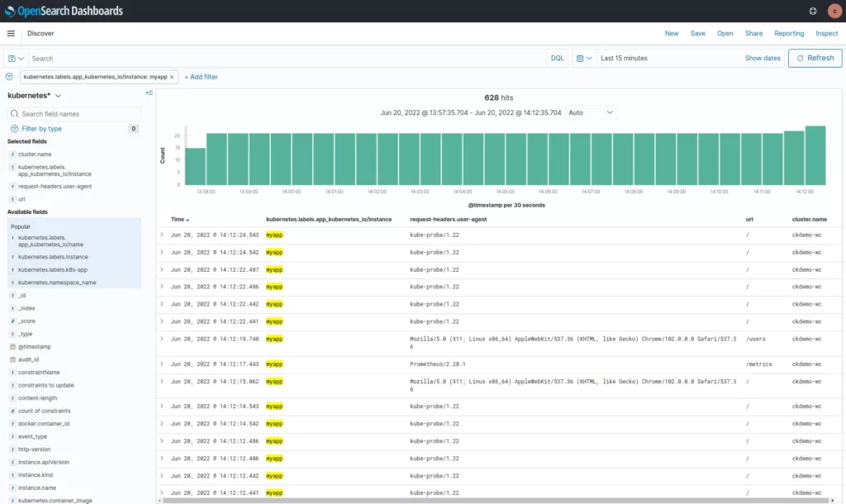Click the Add filter link

[201, 77]
